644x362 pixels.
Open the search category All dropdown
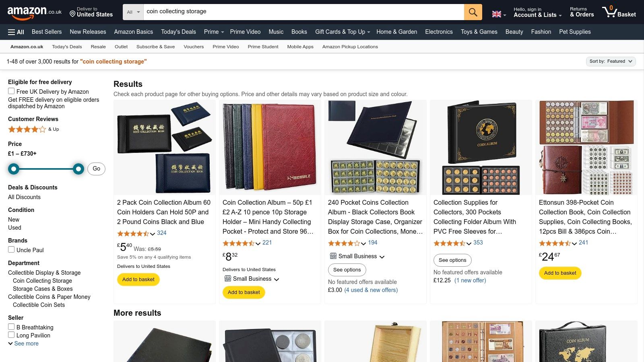point(133,12)
